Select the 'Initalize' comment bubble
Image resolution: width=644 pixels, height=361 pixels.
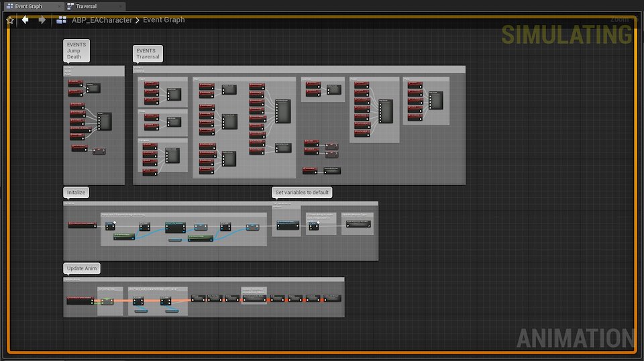click(76, 192)
